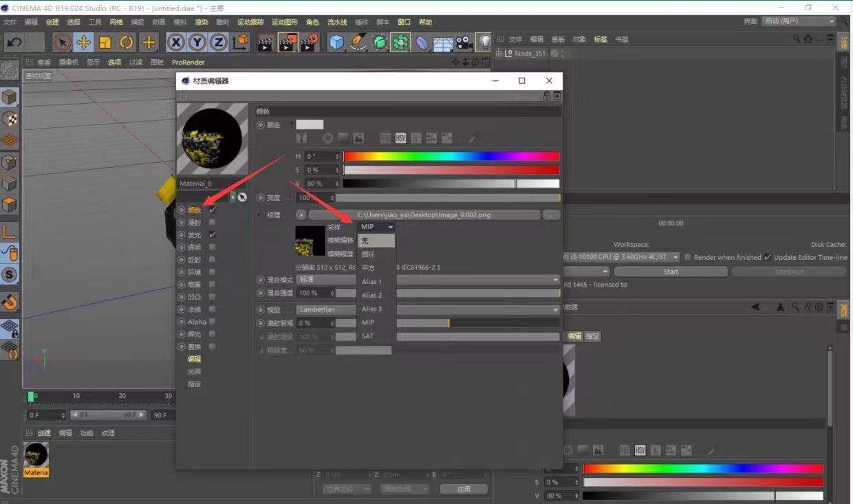Click the eyedropper in material editor

coord(473,138)
